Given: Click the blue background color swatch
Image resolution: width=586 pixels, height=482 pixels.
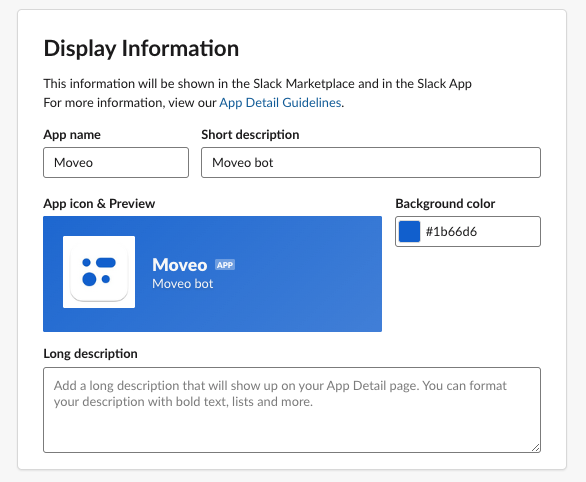Looking at the screenshot, I should pos(409,232).
